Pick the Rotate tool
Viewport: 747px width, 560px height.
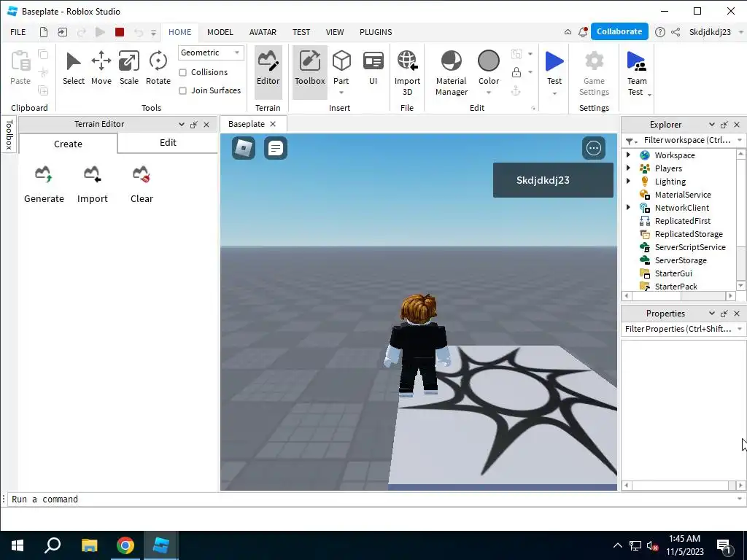(158, 68)
